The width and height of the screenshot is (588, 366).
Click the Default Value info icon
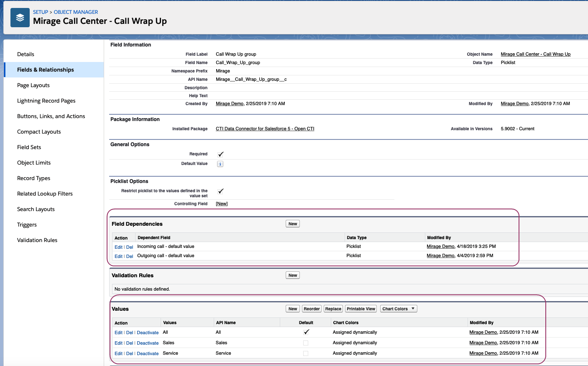[x=220, y=164]
